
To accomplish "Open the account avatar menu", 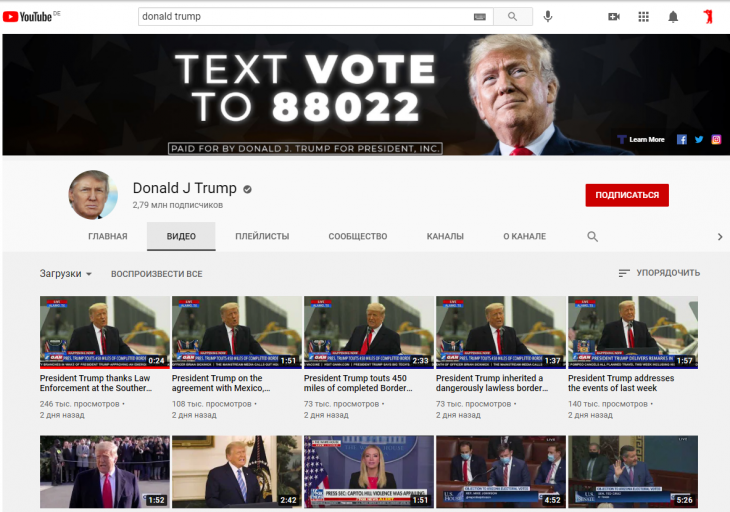I will click(x=708, y=17).
